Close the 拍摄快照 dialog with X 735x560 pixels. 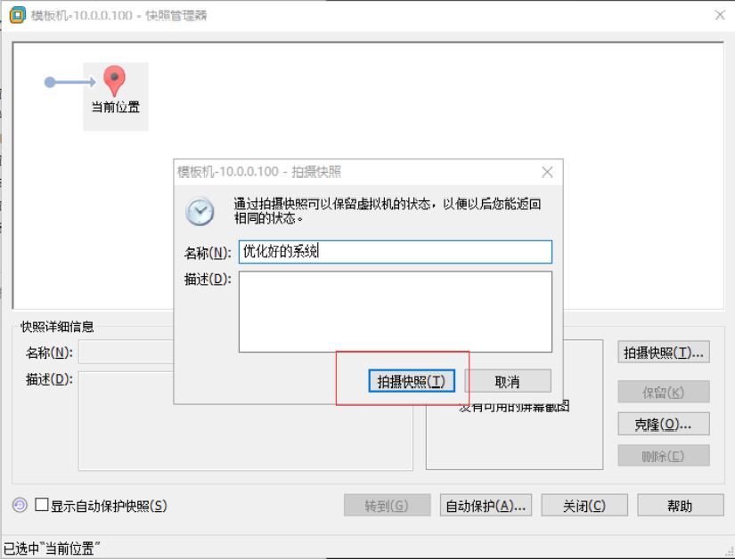(x=547, y=172)
